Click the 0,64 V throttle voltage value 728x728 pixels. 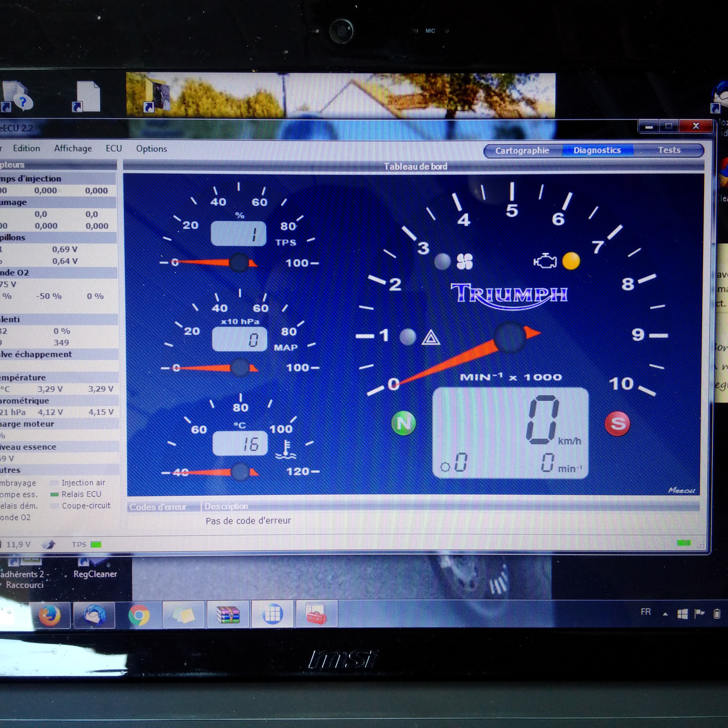[x=65, y=261]
